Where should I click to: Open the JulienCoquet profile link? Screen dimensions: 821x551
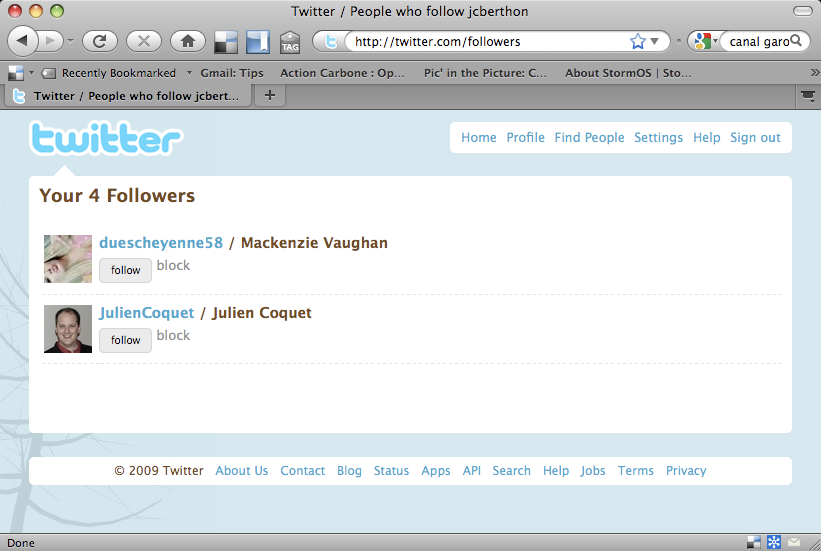click(x=147, y=313)
